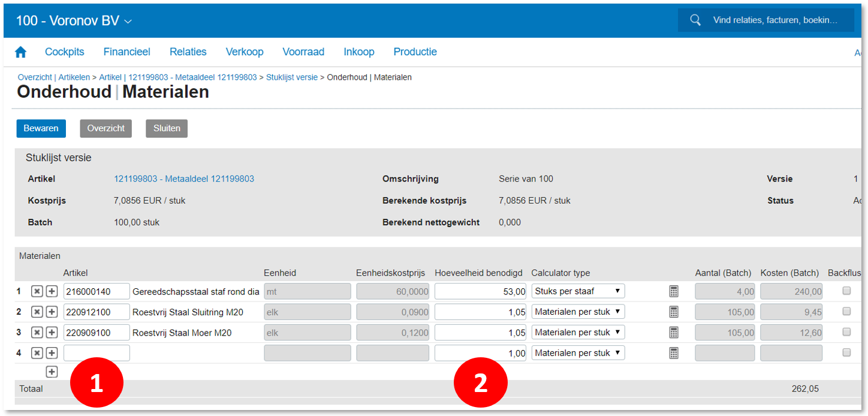Expand the 100 - Voronov BV company selector
This screenshot has width=868, height=416.
(x=74, y=20)
